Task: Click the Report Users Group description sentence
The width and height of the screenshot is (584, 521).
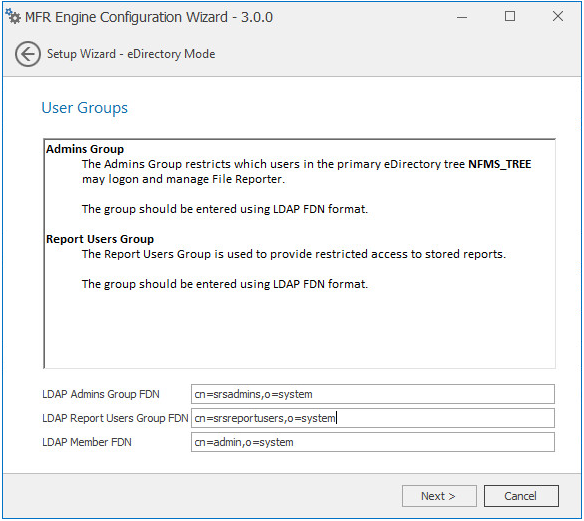Action: coord(294,254)
